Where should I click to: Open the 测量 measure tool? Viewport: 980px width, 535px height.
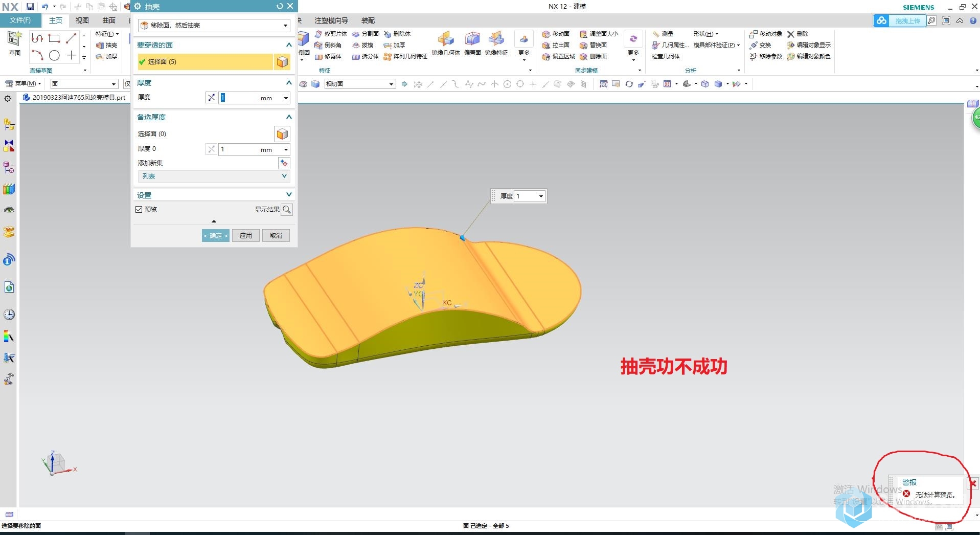coord(663,34)
